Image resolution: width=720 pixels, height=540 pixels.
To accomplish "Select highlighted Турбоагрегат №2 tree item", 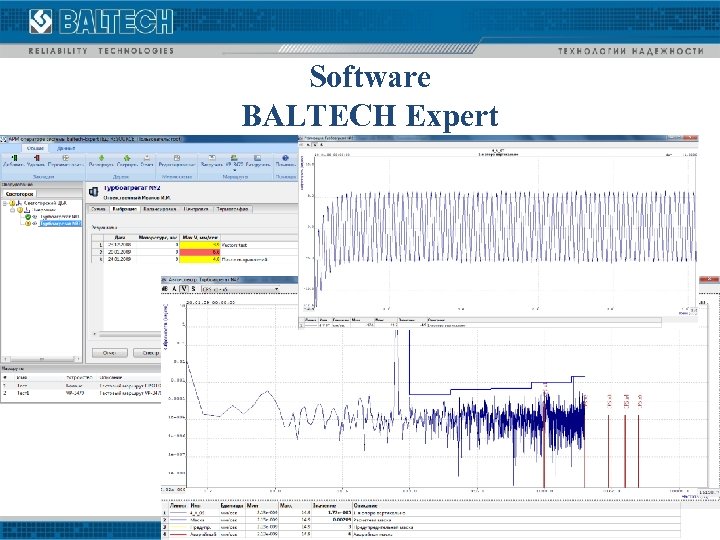I will coord(61,223).
